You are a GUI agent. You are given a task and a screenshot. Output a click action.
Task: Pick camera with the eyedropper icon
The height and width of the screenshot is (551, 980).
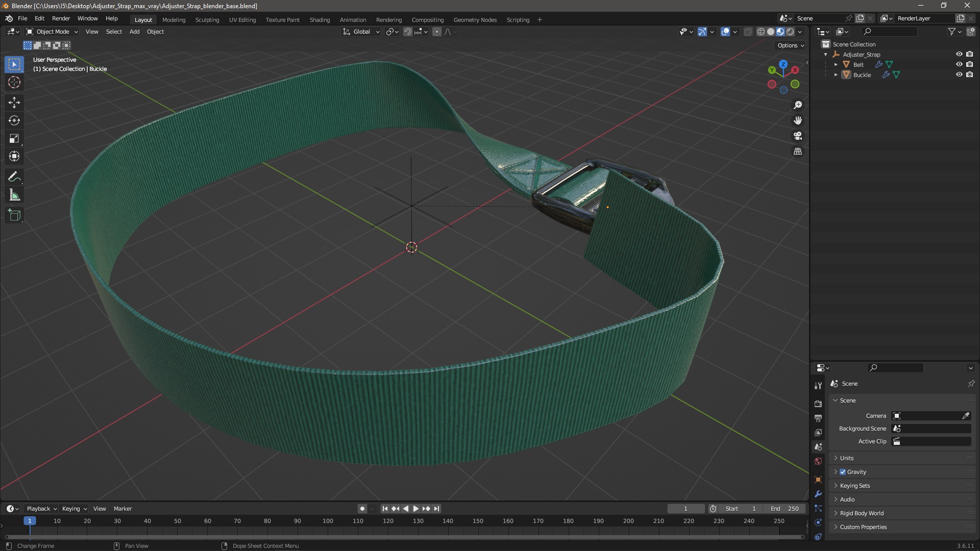966,416
